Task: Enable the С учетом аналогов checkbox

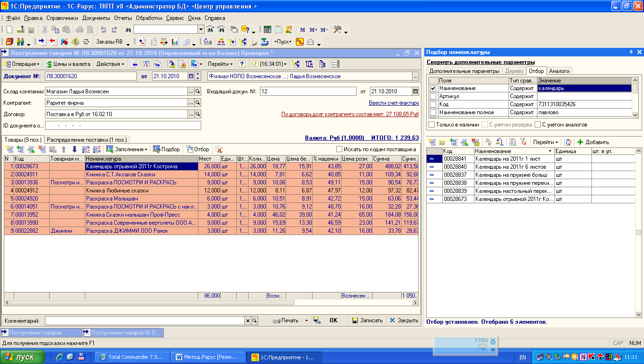Action: coord(537,125)
